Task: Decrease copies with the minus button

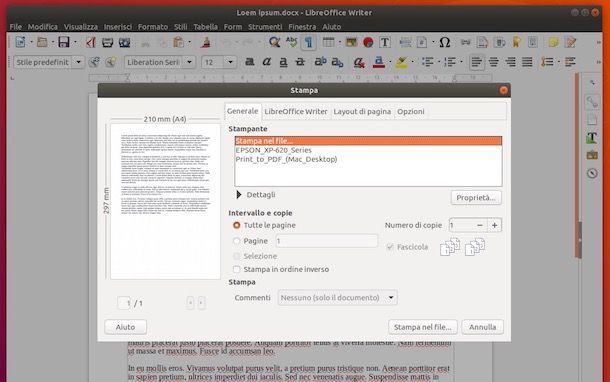Action: click(480, 225)
